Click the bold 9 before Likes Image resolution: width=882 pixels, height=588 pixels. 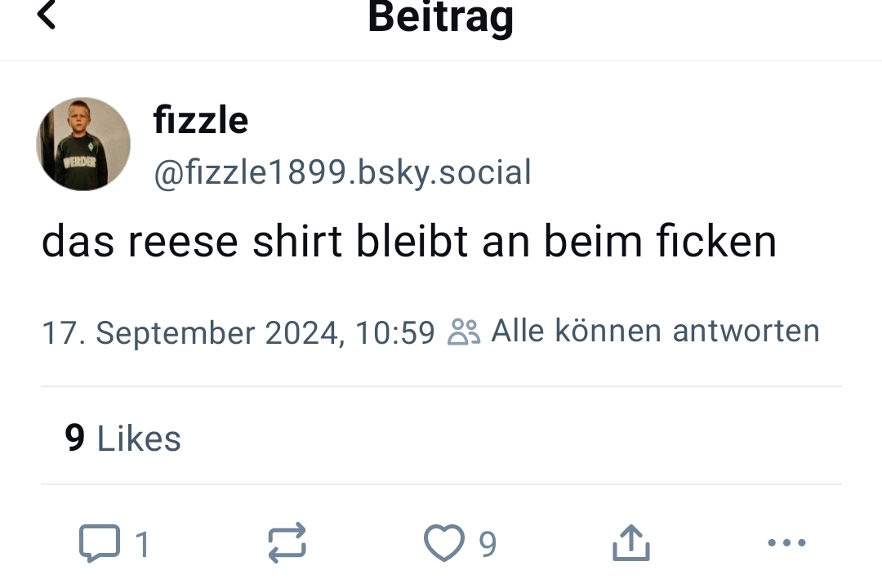pos(75,439)
